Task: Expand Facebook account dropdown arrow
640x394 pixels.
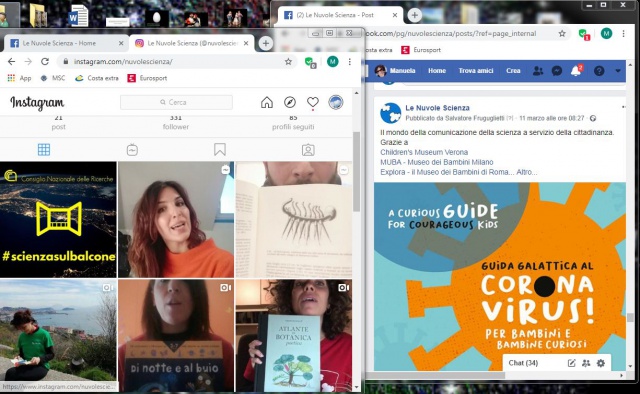Action: pos(618,71)
